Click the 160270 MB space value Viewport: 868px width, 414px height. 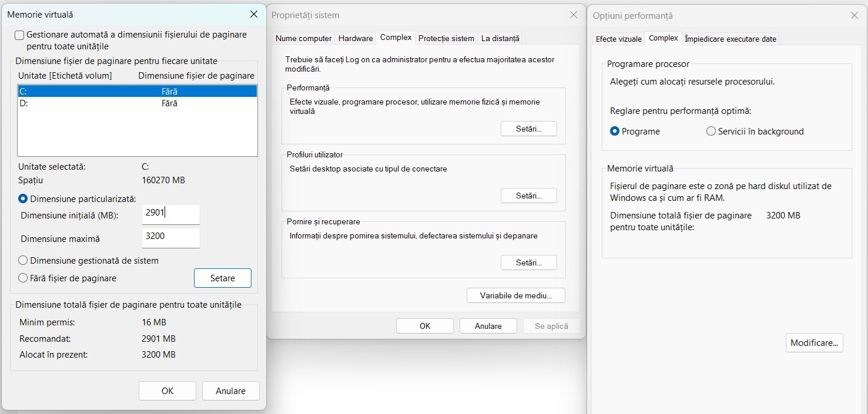[163, 180]
